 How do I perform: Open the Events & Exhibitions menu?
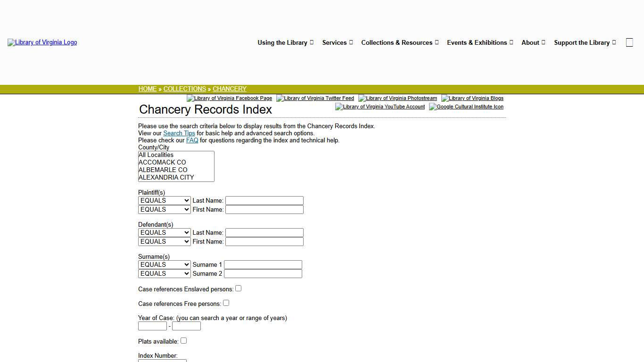[x=477, y=42]
